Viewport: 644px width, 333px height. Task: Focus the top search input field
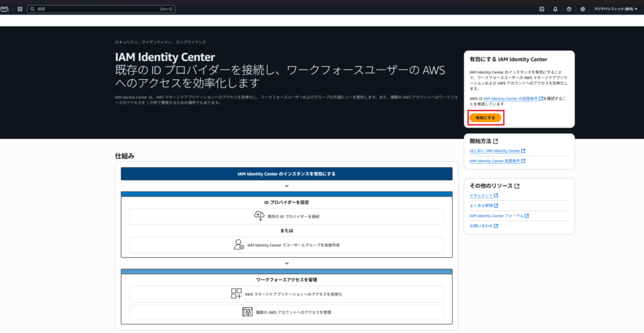[x=101, y=9]
